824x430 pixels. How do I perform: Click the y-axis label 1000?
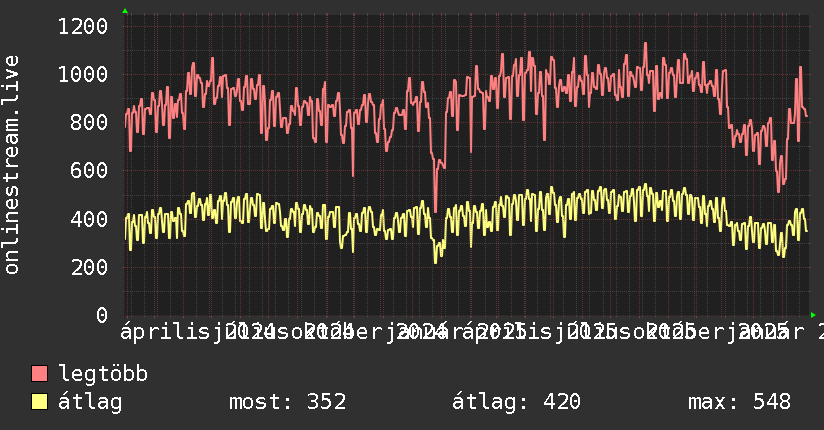[x=83, y=74]
